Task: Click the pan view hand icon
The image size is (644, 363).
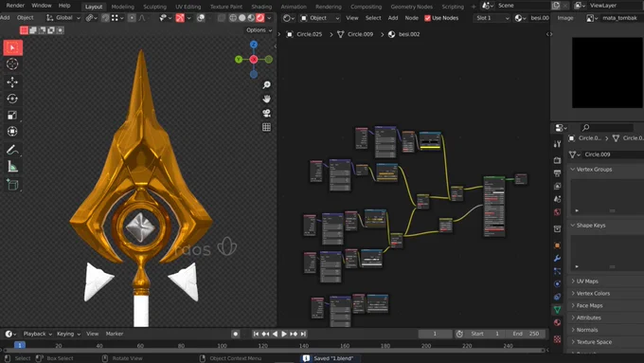Action: click(266, 99)
